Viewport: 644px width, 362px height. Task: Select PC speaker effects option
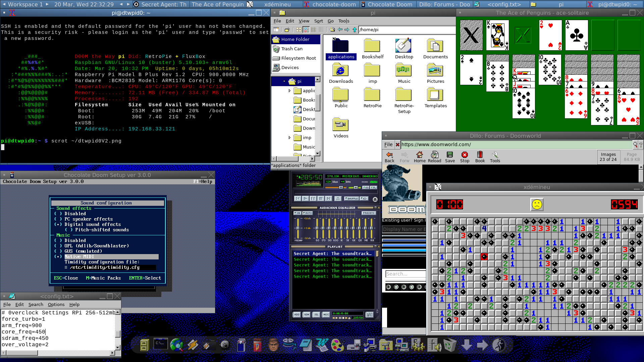click(84, 219)
